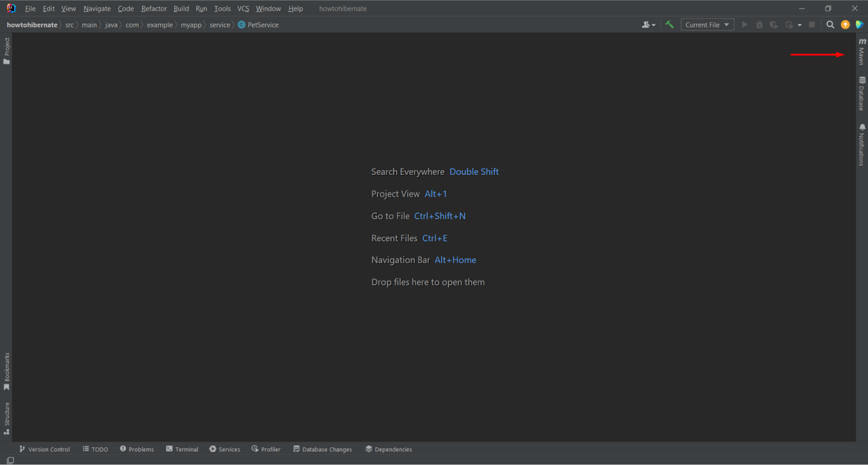
Task: Open the Structure tool window
Action: pyautogui.click(x=6, y=418)
